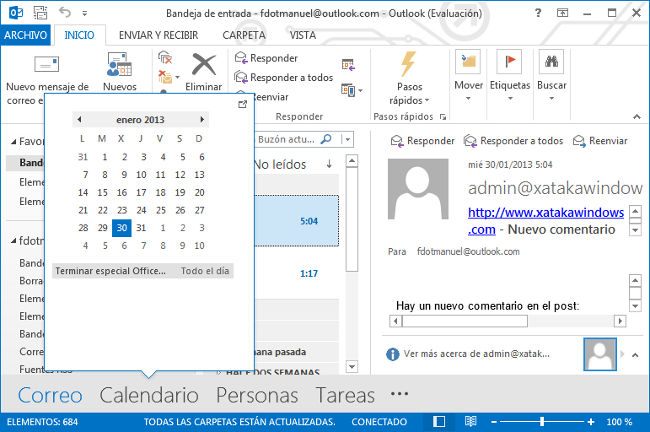Undo the last action in quick access toolbar

pyautogui.click(x=64, y=12)
